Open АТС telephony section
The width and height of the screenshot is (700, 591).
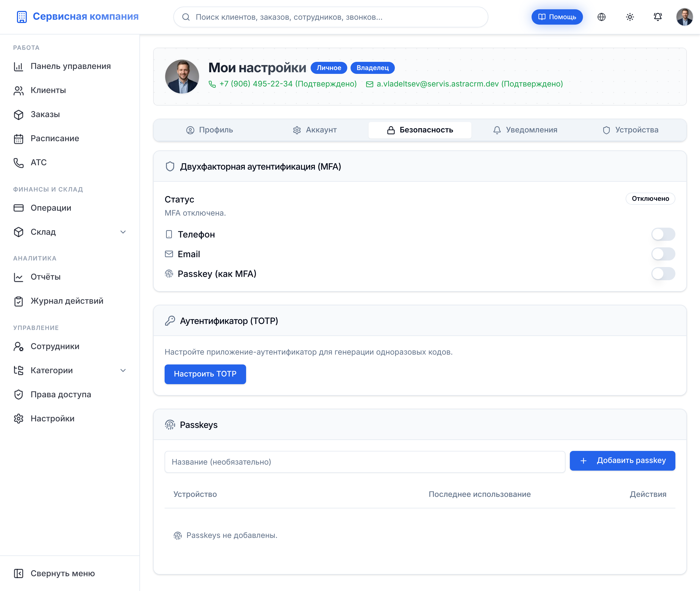pyautogui.click(x=70, y=163)
